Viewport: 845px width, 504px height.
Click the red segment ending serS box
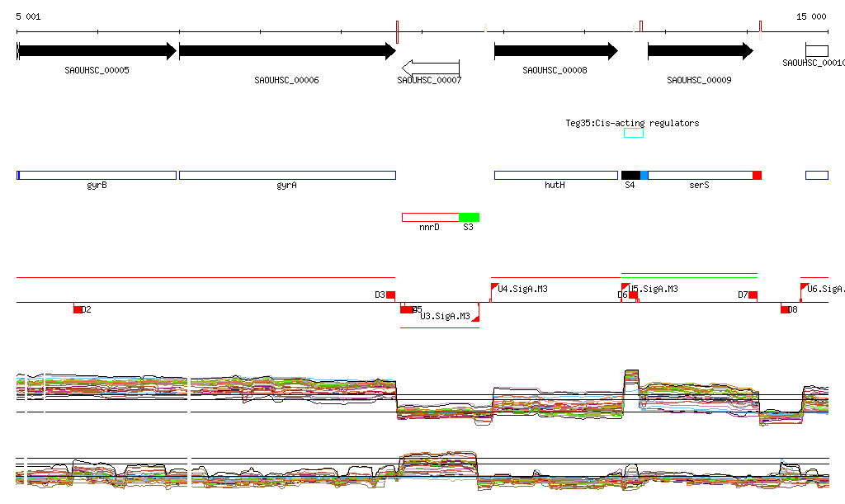tap(758, 175)
